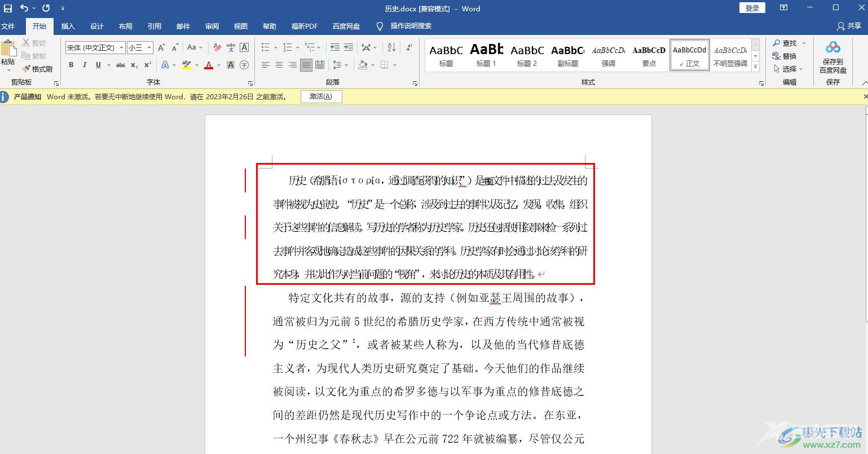Click the Format Painter (格式刷) brush
The height and width of the screenshot is (454, 868).
[37, 69]
